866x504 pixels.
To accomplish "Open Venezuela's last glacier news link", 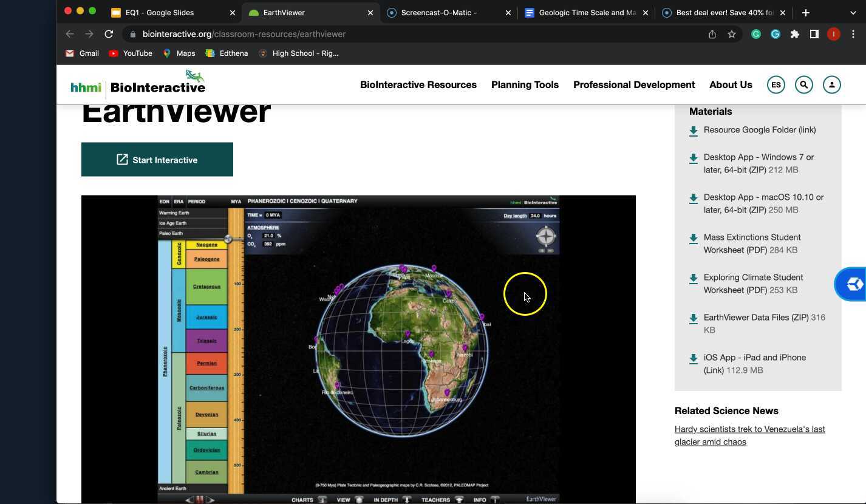I will [x=749, y=435].
